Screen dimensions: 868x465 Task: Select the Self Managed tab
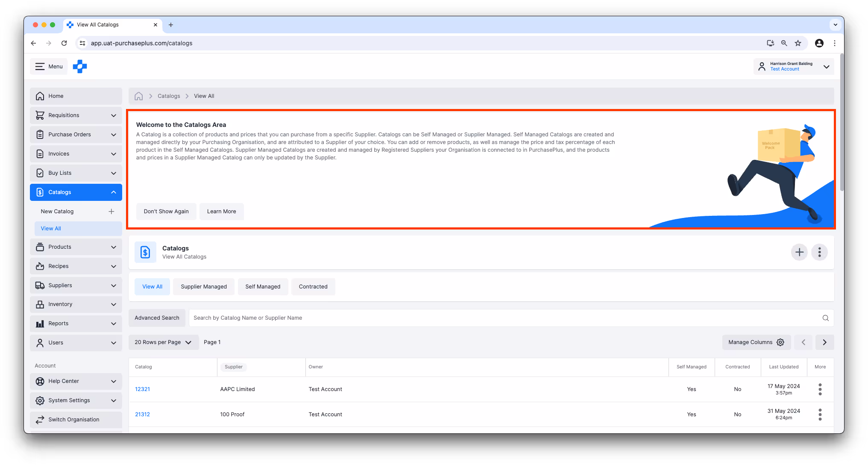[x=263, y=287]
